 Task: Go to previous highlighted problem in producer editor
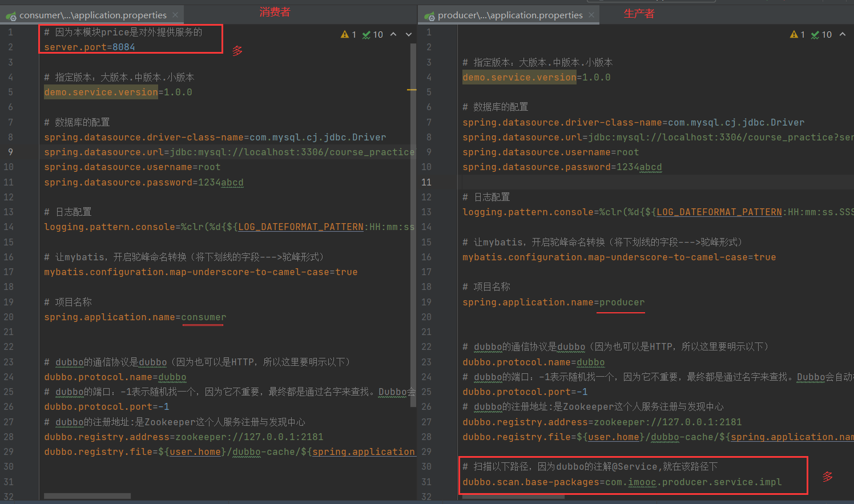tap(843, 34)
